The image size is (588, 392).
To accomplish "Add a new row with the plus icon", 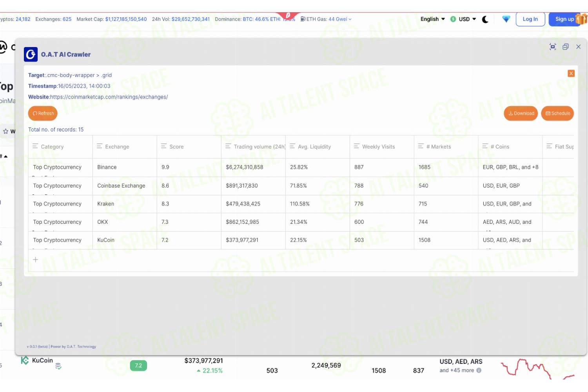I will 35,260.
